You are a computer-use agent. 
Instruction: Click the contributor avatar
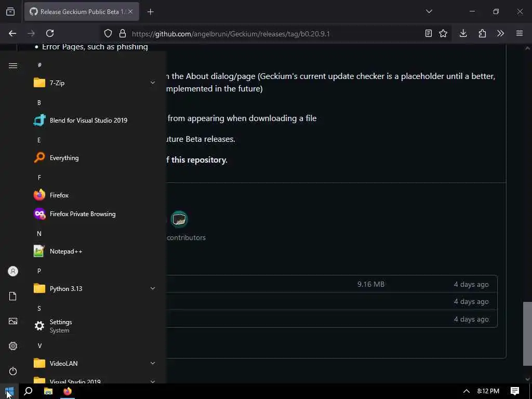point(179,219)
